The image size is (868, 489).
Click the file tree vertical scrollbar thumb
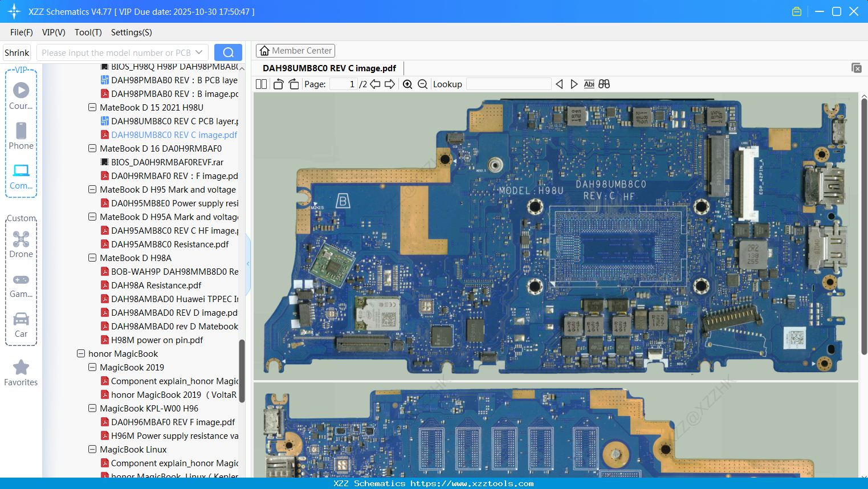[x=242, y=371]
